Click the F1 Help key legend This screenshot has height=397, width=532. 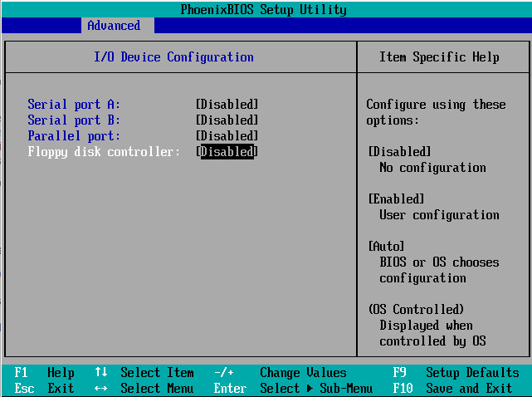point(44,373)
